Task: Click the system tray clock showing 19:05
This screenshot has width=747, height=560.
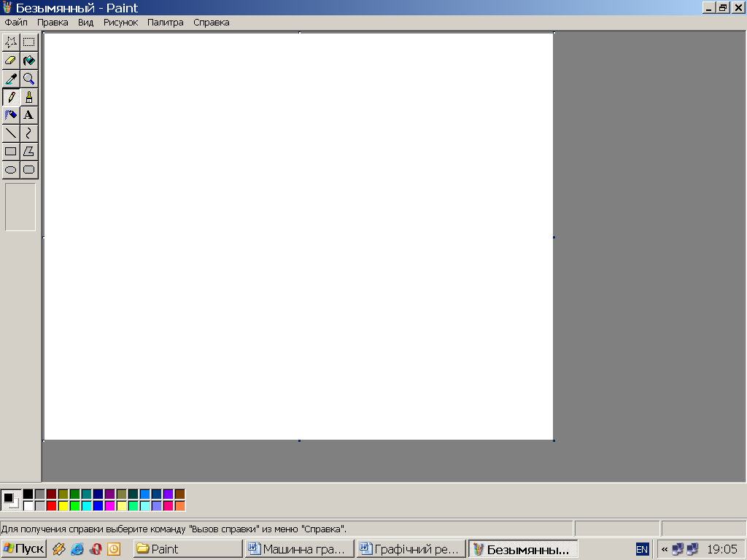Action: coord(721,550)
